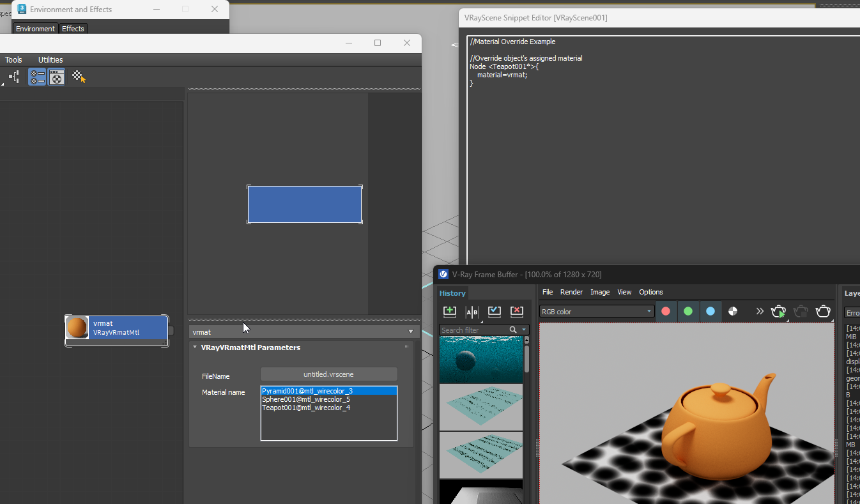Toggle the blue channel button
Screen dimensions: 860x504
710,311
